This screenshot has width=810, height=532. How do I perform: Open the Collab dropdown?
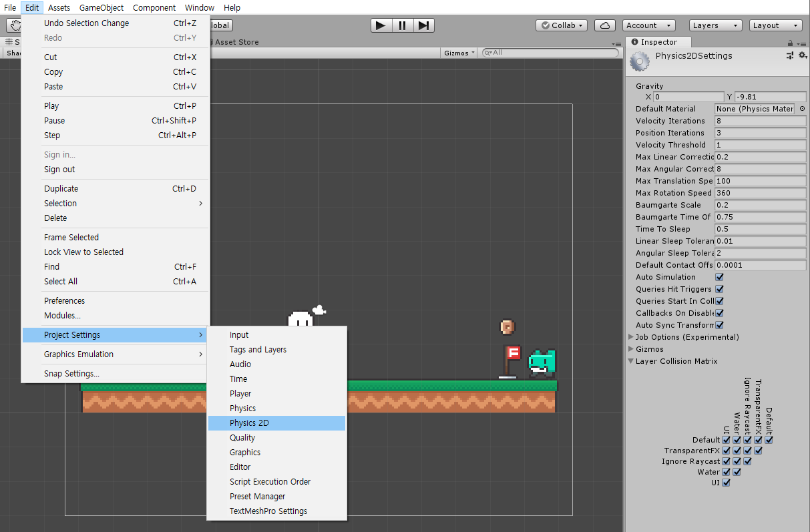tap(562, 25)
